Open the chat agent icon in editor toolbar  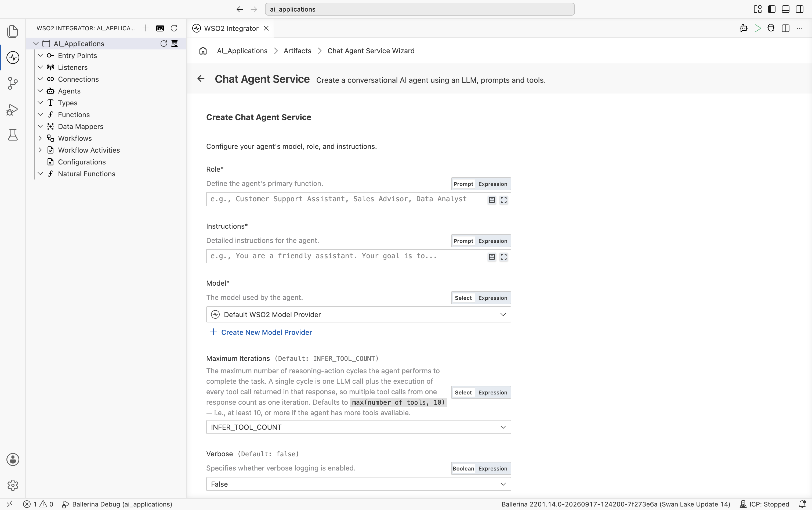(744, 28)
